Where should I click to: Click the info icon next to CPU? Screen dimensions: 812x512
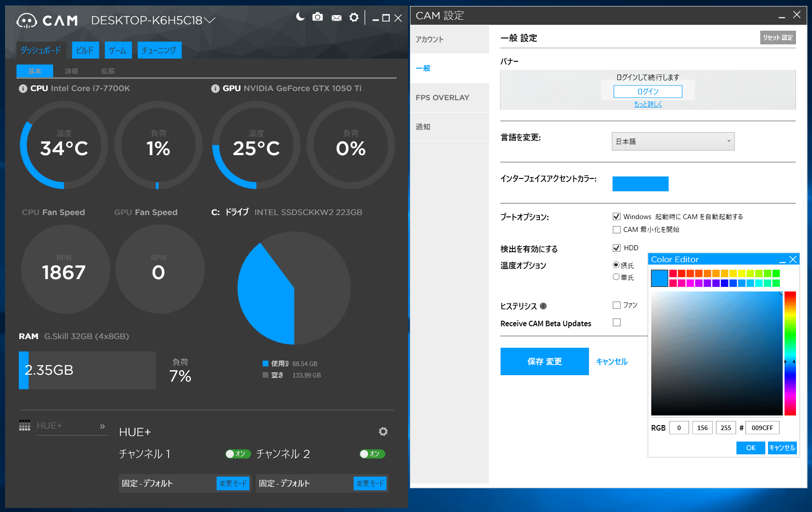[23, 89]
